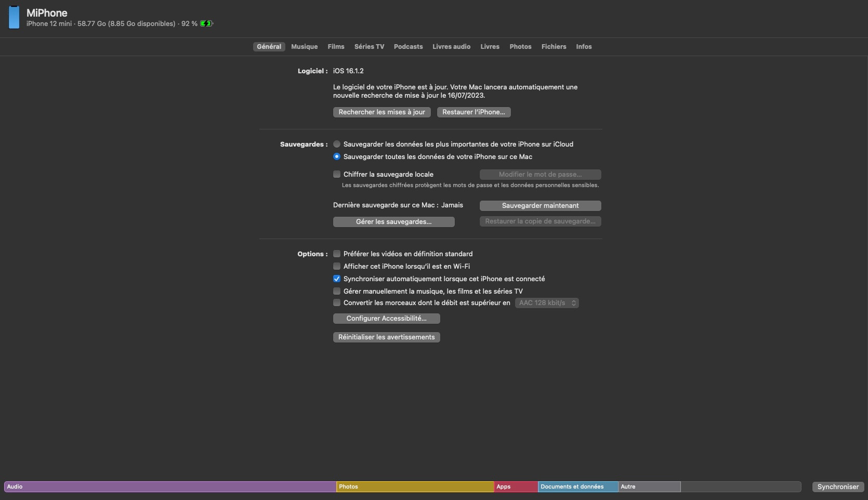Click Dernière sauvegarde sur ce Mac text
Viewport: 868px width, 500px height.
[398, 205]
